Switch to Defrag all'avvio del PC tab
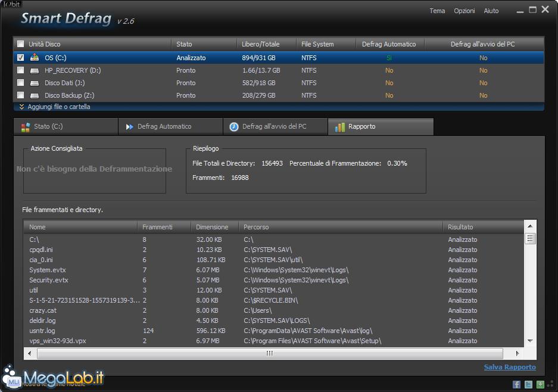558x392 pixels. pos(275,127)
